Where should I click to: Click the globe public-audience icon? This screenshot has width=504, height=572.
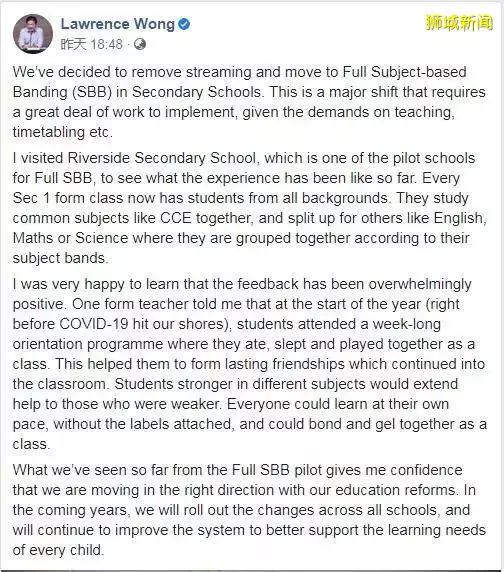pos(140,45)
